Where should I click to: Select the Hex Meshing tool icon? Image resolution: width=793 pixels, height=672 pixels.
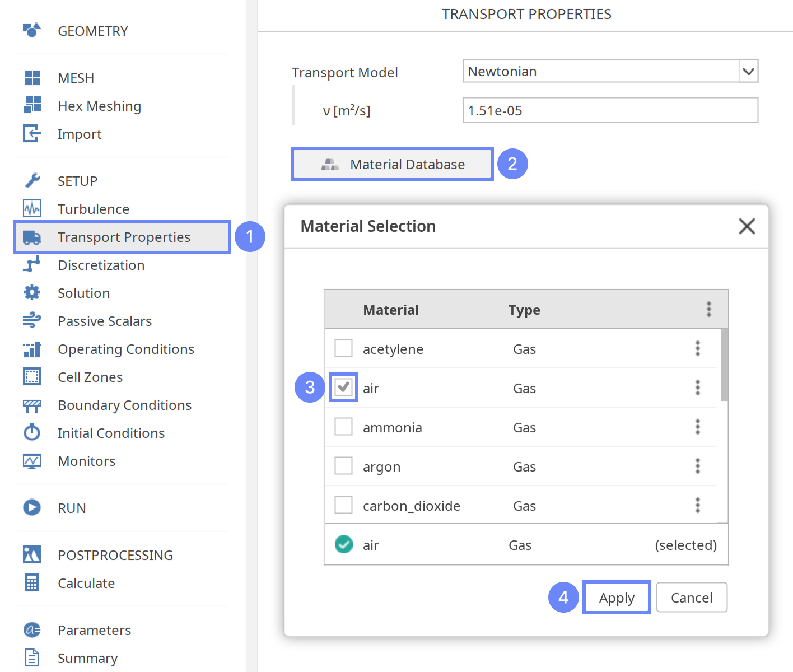point(32,105)
